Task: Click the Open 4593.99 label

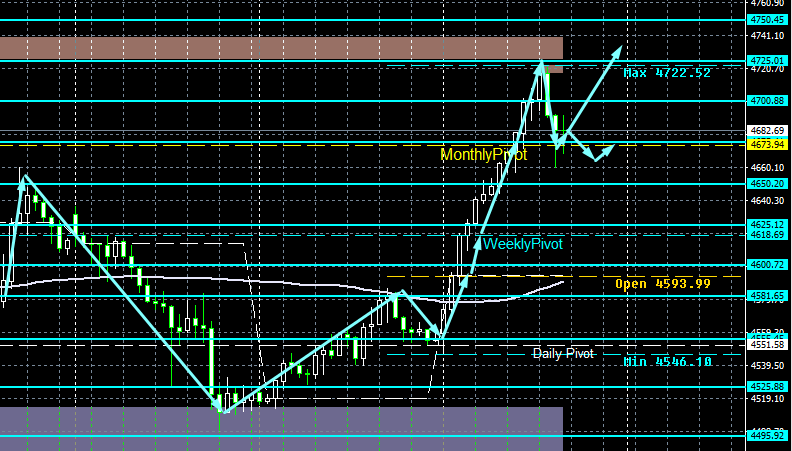Action: (663, 284)
